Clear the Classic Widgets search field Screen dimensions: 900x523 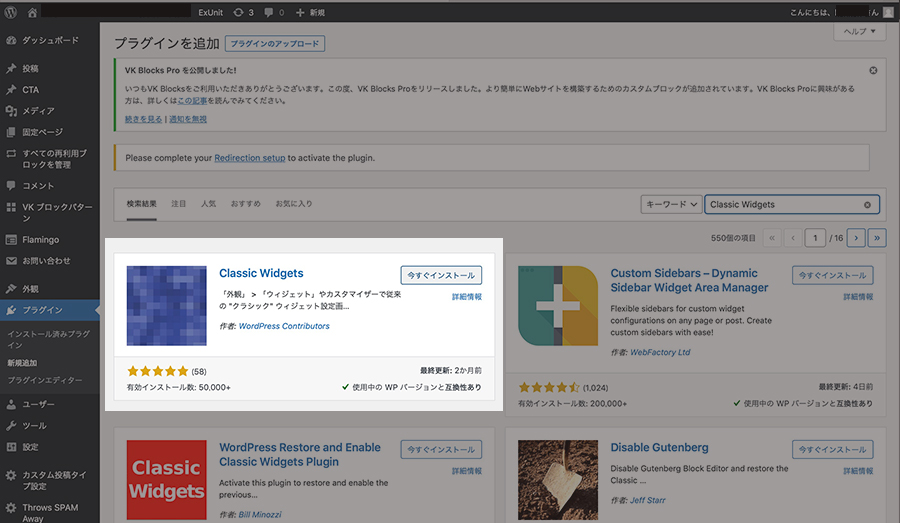(x=867, y=204)
